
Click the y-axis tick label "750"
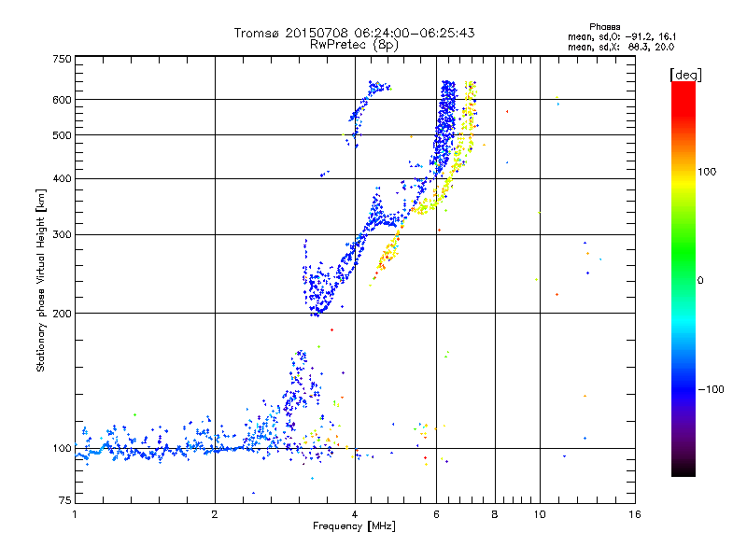tap(63, 59)
